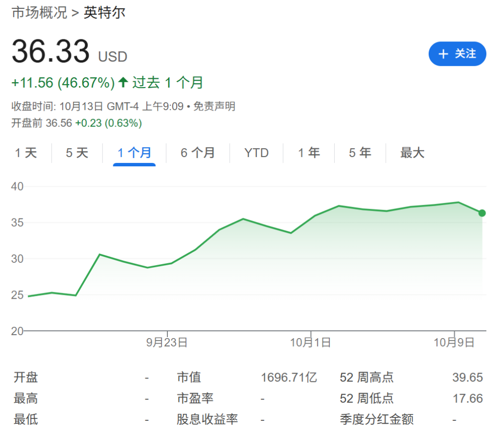Select the 5 年 range tab
The image size is (504, 439).
(x=360, y=153)
